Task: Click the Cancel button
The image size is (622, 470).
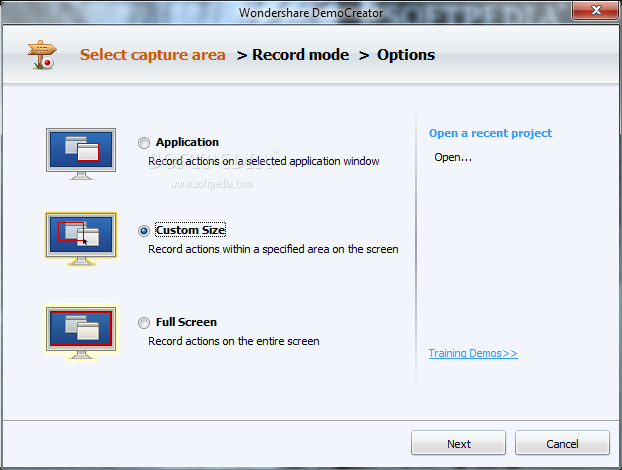Action: [x=562, y=443]
